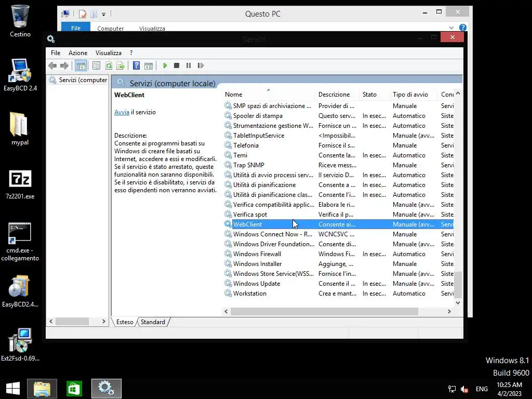Open the Questo PC quick access dropdown arrow
532x399 pixels.
click(x=103, y=14)
